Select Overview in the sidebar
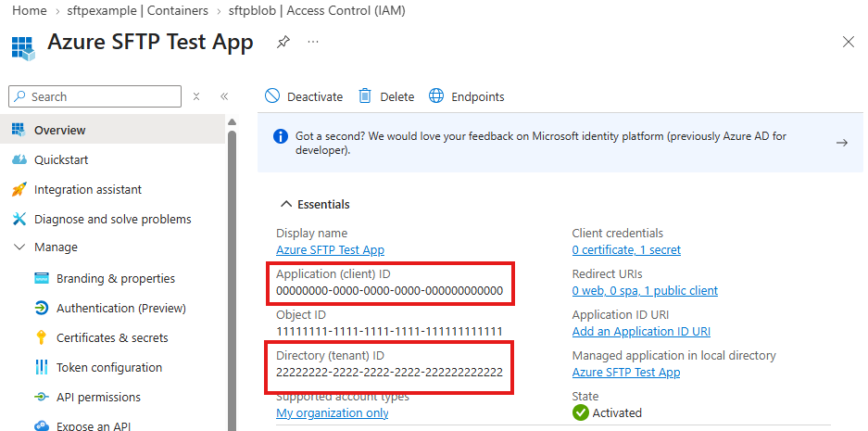 (x=112, y=130)
